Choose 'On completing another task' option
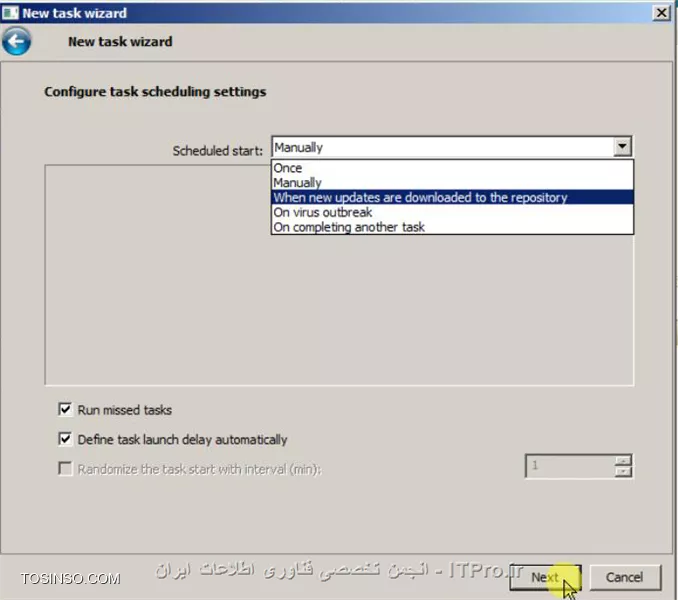Screen dimensions: 678x600 click(x=452, y=227)
